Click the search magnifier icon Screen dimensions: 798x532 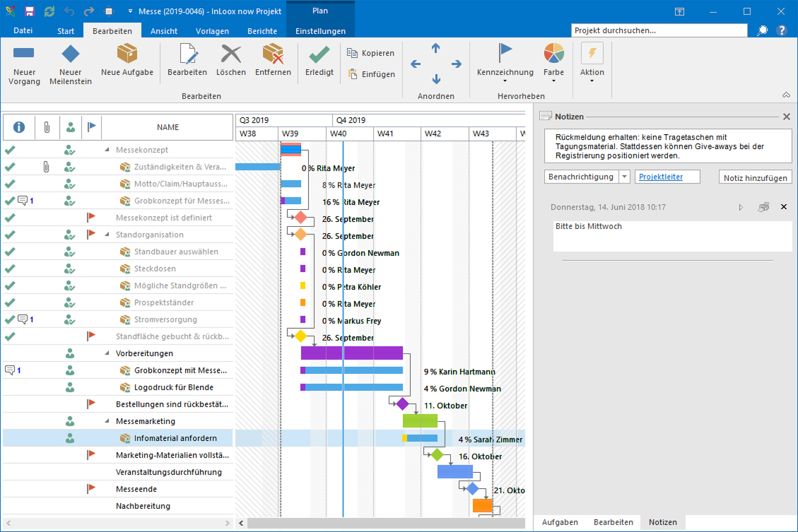click(x=762, y=30)
